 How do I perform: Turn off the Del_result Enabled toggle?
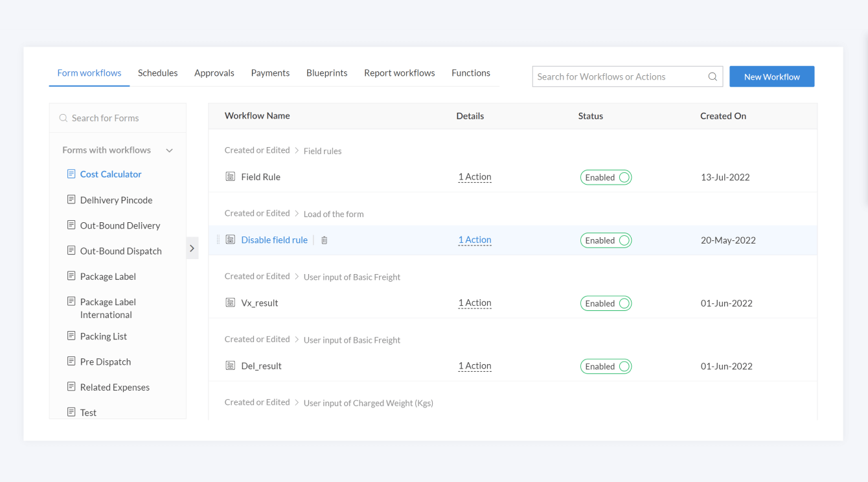click(606, 367)
